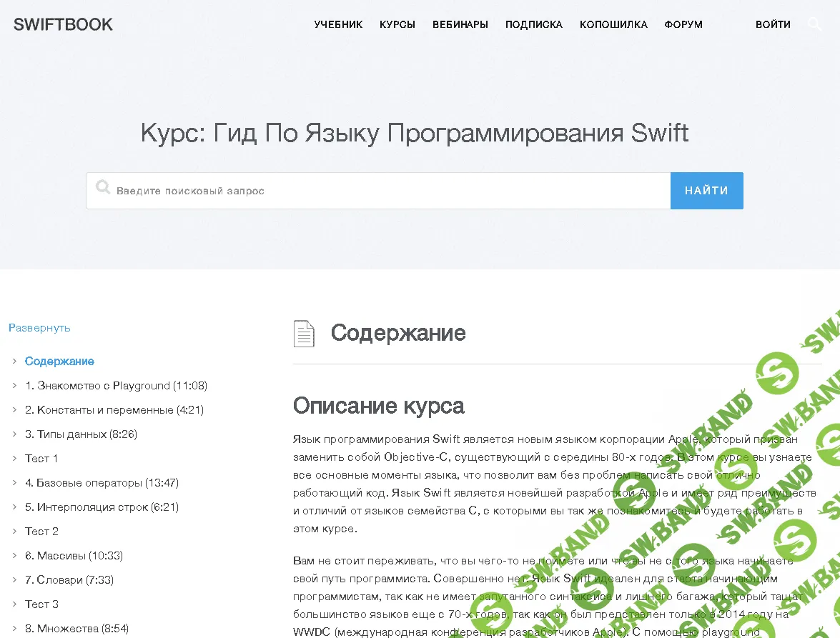Open the ПОДПИСКА page
840x638 pixels.
(x=534, y=24)
